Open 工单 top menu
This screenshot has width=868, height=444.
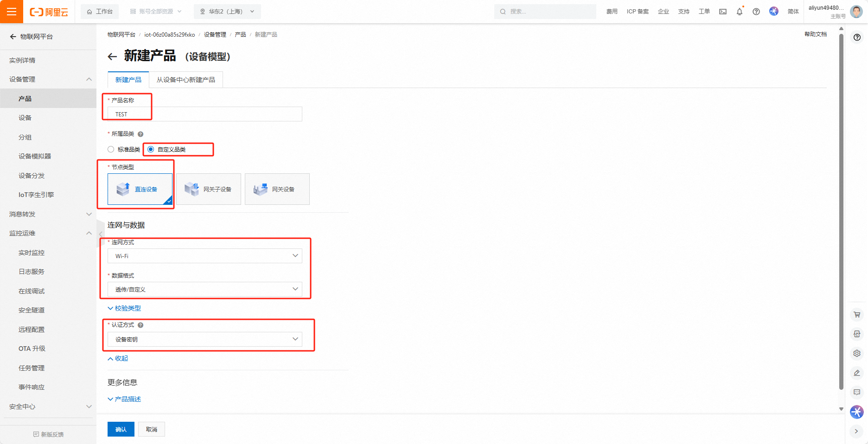pos(704,12)
